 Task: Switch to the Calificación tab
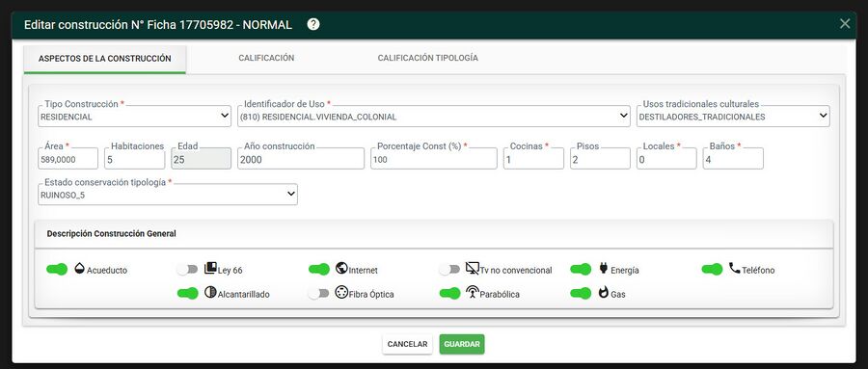point(266,58)
